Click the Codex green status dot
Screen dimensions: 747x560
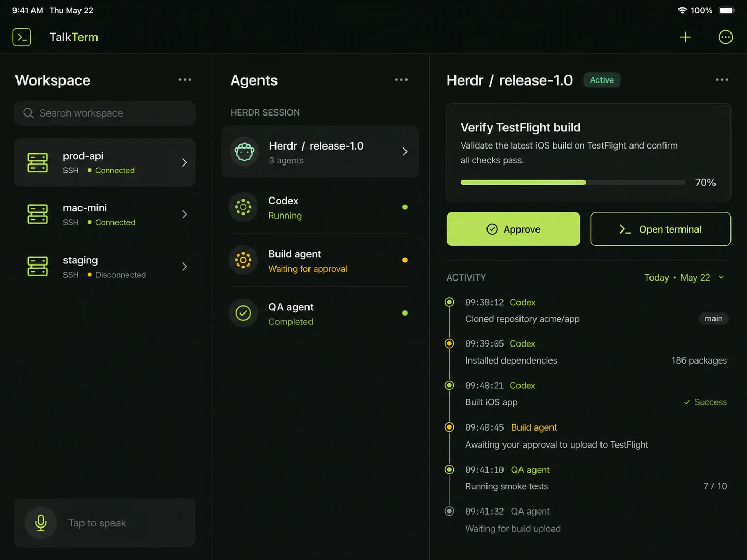[x=405, y=207]
